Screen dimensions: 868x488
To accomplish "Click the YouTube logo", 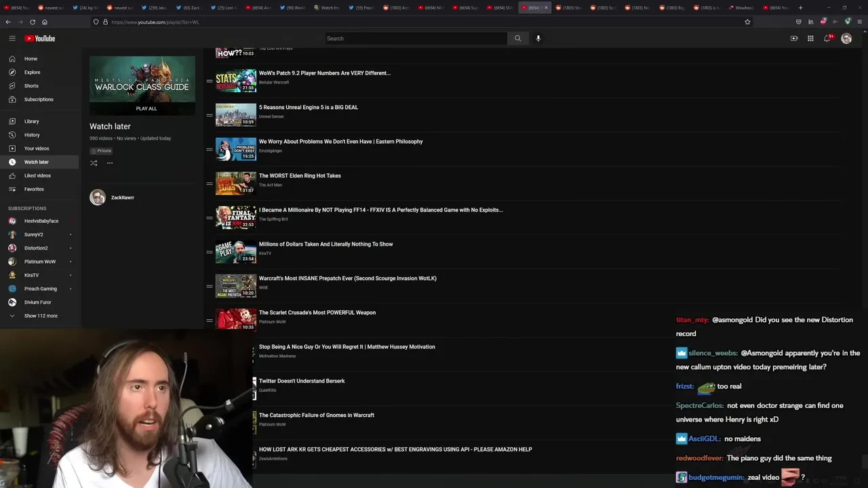I will coord(40,39).
